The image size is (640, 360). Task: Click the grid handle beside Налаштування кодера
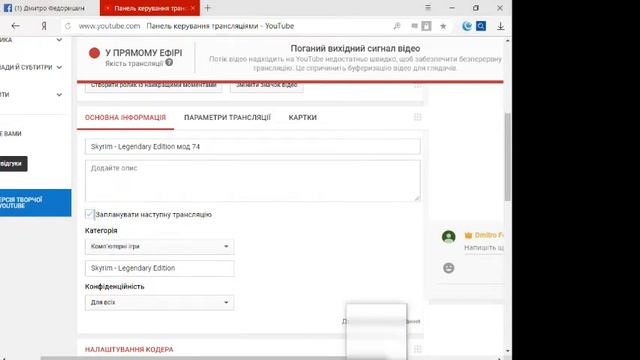(x=417, y=349)
